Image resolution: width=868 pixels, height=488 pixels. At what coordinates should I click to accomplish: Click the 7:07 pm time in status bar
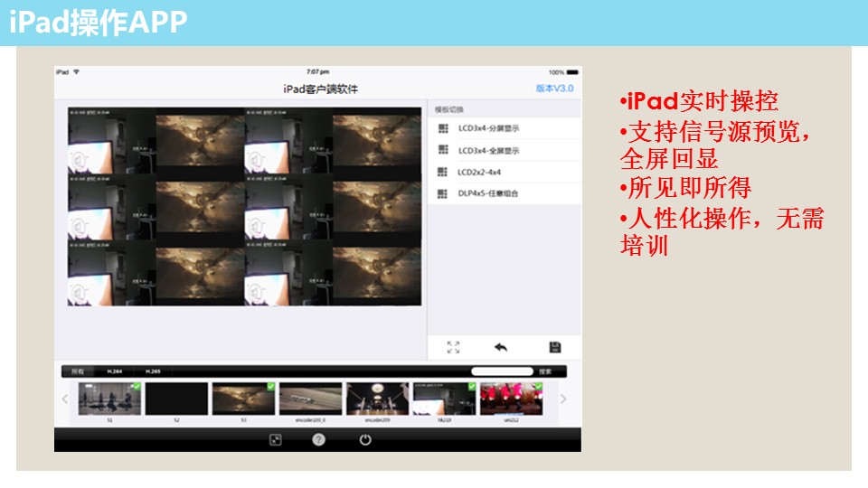click(x=317, y=72)
